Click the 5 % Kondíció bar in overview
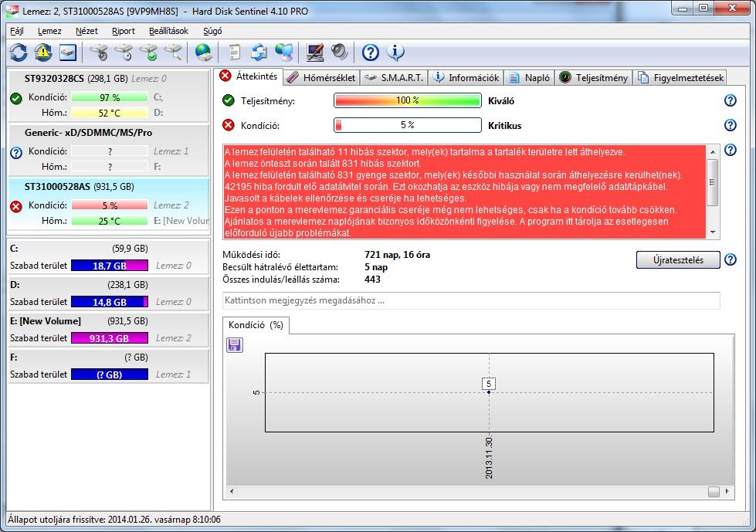Image resolution: width=756 pixels, height=532 pixels. 408,125
